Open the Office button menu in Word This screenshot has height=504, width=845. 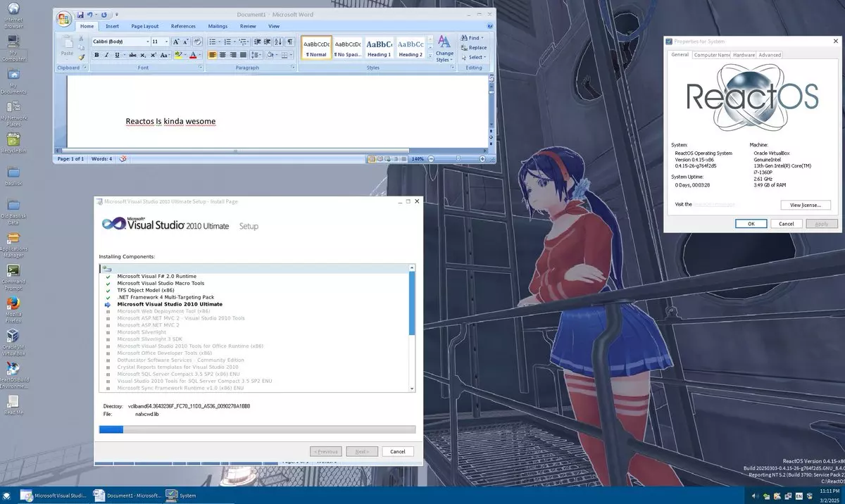(x=63, y=19)
